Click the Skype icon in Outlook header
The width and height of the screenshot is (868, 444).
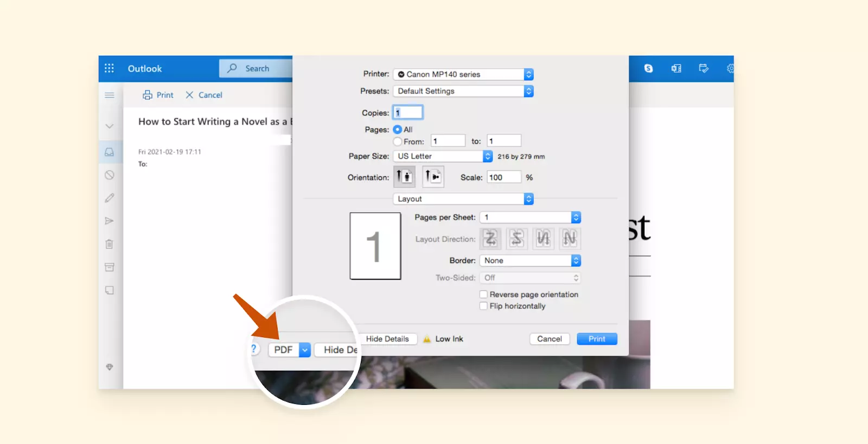pyautogui.click(x=648, y=68)
